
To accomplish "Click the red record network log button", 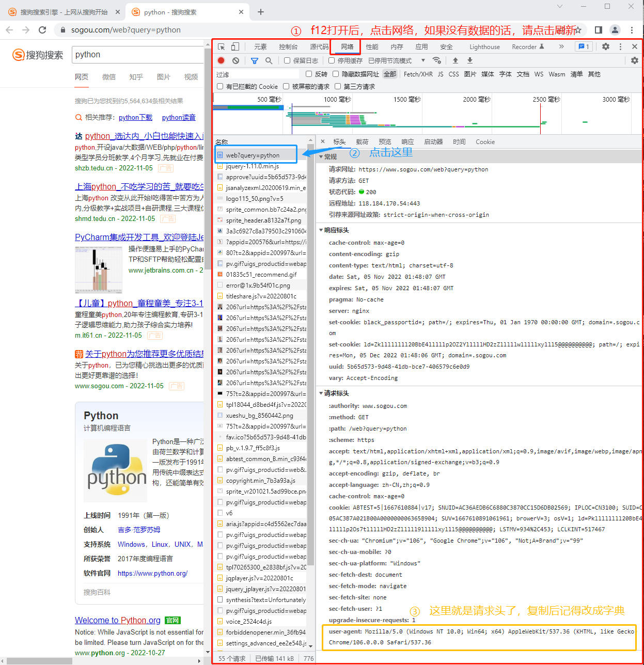I will pos(221,60).
